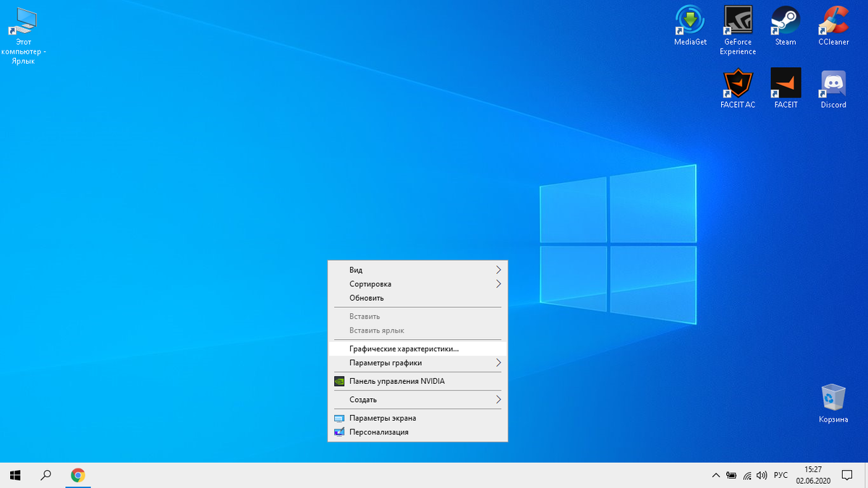
Task: Open the Windows Start menu
Action: point(15,475)
